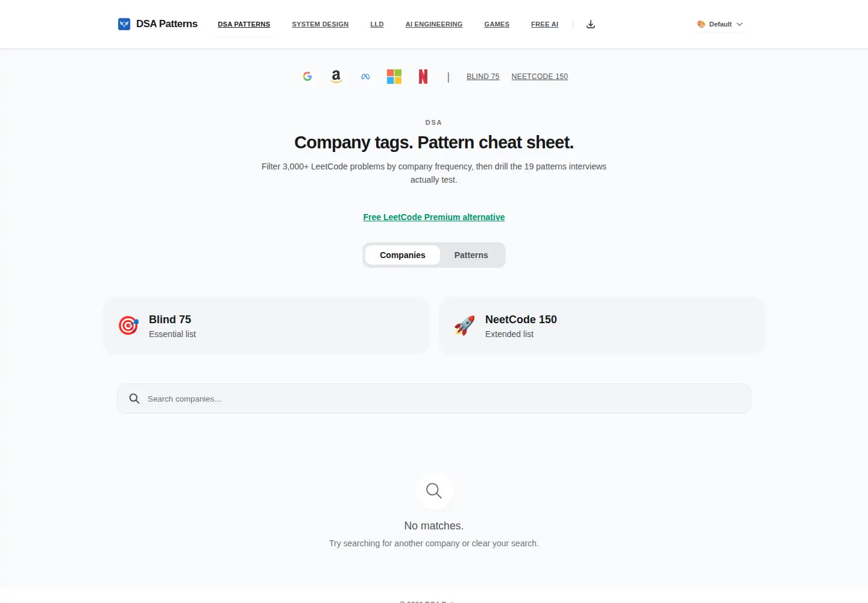Screen dimensions: 868x603
Task: Switch to the Companies tab
Action: [403, 255]
